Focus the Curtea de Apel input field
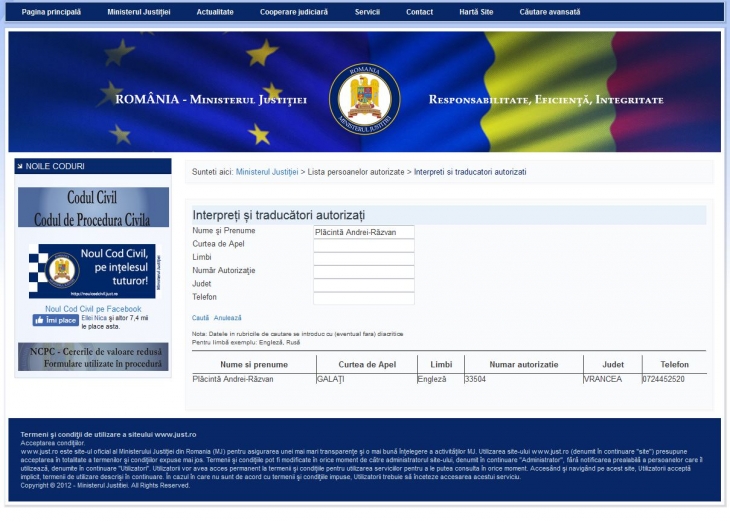The width and height of the screenshot is (730, 522). tap(363, 245)
